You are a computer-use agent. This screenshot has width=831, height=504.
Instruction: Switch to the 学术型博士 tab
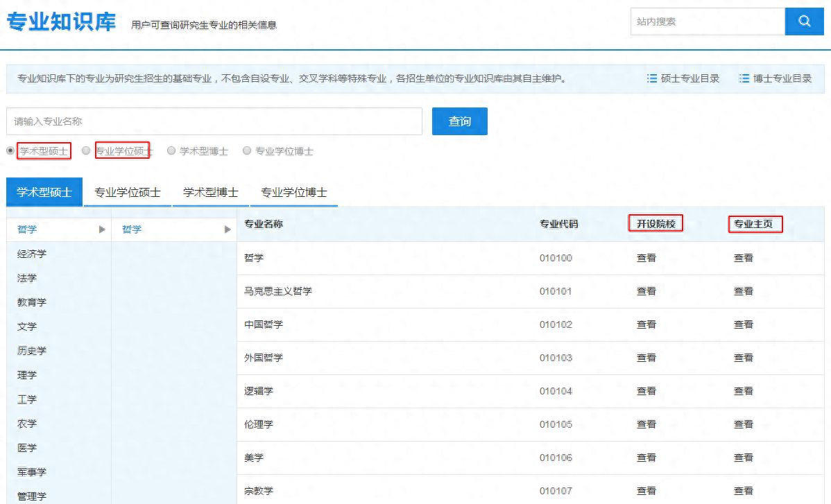click(210, 192)
